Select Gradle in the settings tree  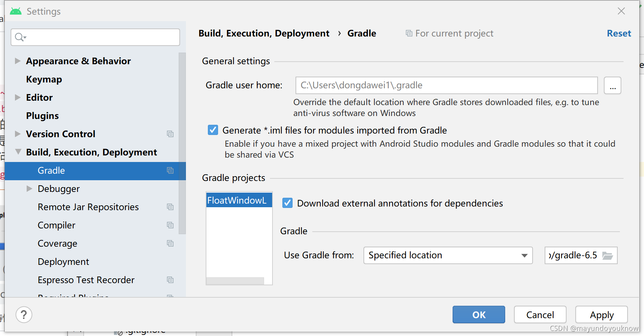95,171
